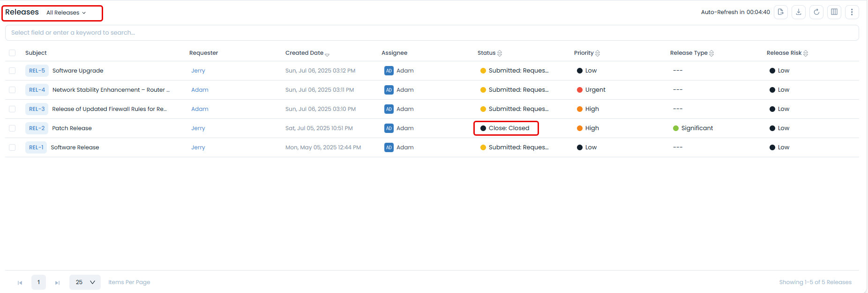Go to the first page arrow
The width and height of the screenshot is (868, 293).
pos(20,283)
